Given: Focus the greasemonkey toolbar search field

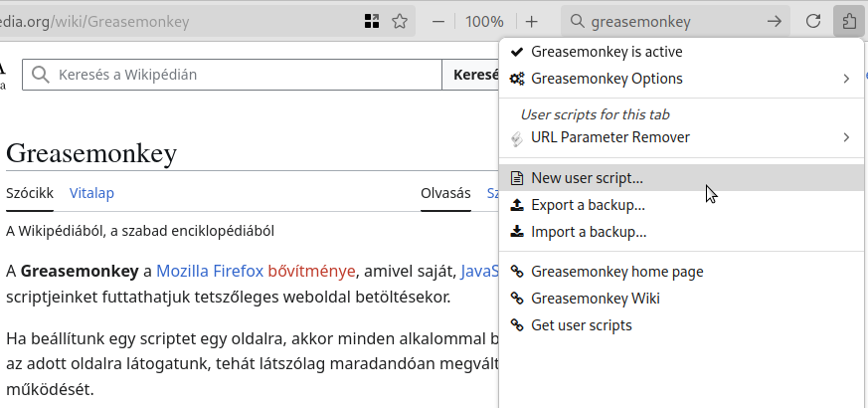Looking at the screenshot, I should (x=675, y=22).
